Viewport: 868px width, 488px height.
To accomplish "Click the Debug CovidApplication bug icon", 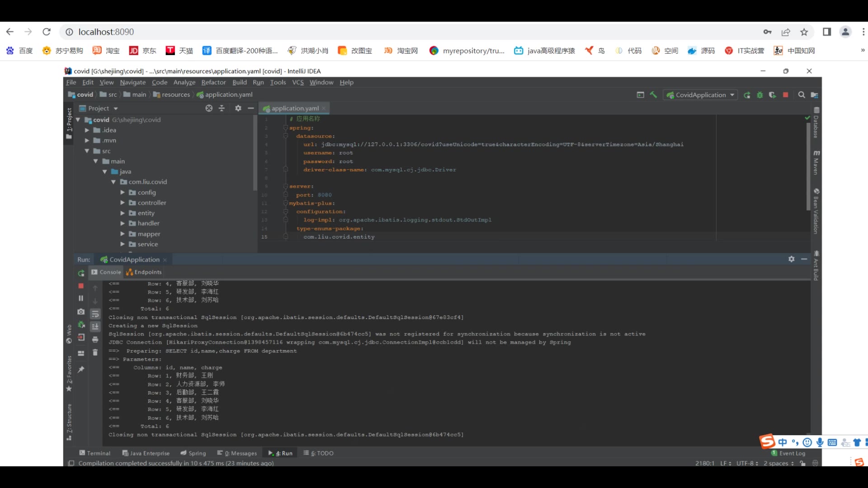I will [760, 95].
